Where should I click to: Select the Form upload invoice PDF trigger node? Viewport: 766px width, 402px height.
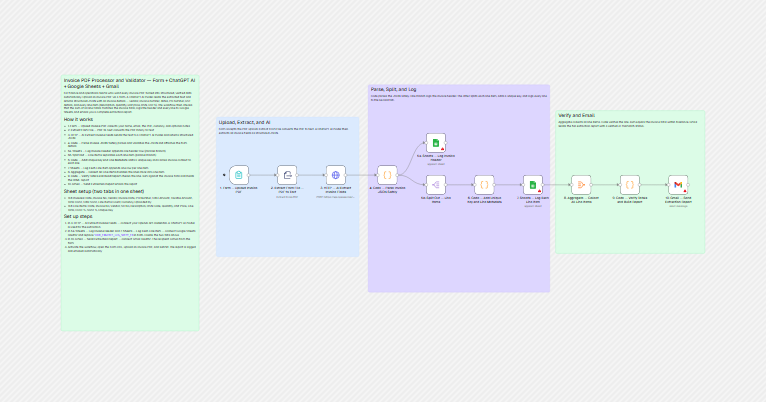tap(239, 175)
